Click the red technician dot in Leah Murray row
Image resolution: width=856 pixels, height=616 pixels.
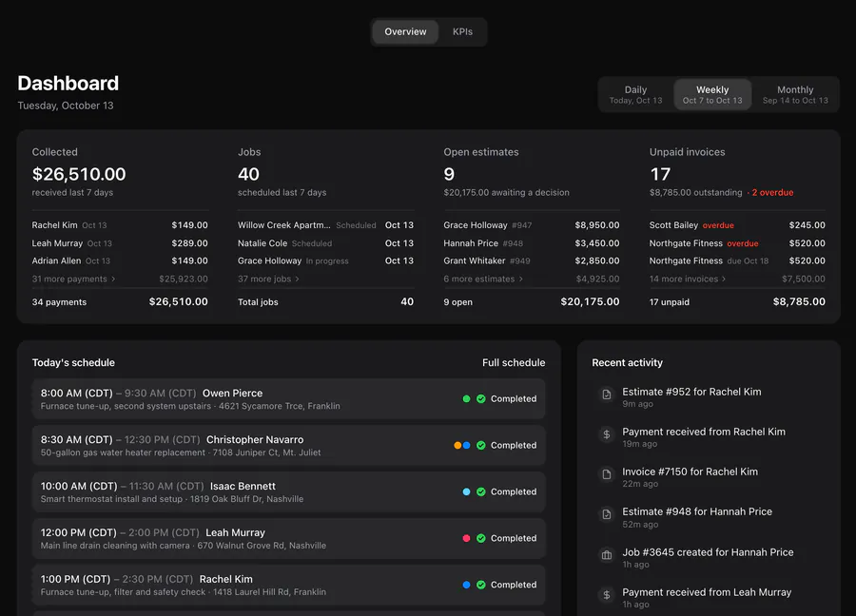coord(466,538)
